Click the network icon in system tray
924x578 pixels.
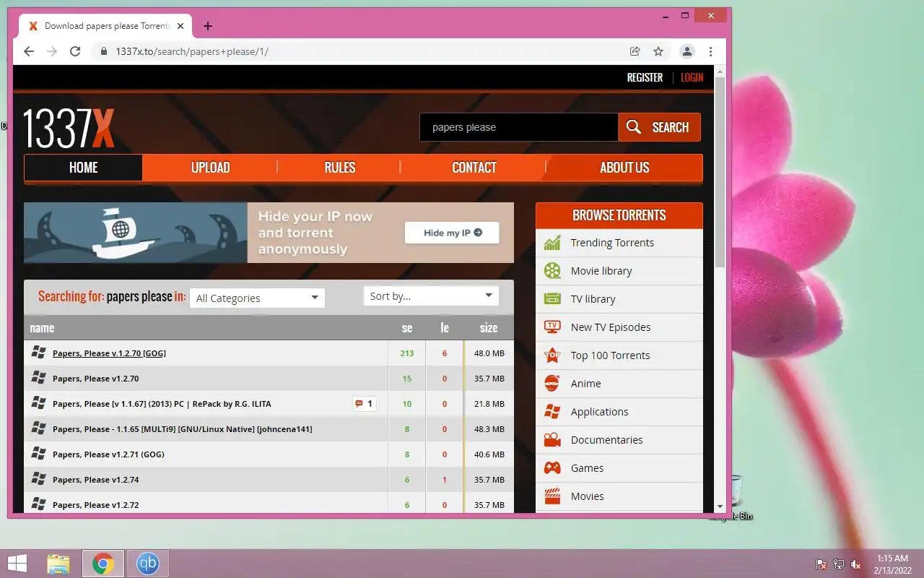[x=839, y=564]
